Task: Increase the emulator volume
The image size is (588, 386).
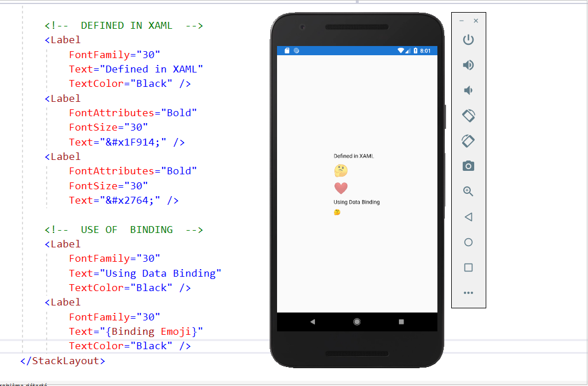Action: pos(468,64)
